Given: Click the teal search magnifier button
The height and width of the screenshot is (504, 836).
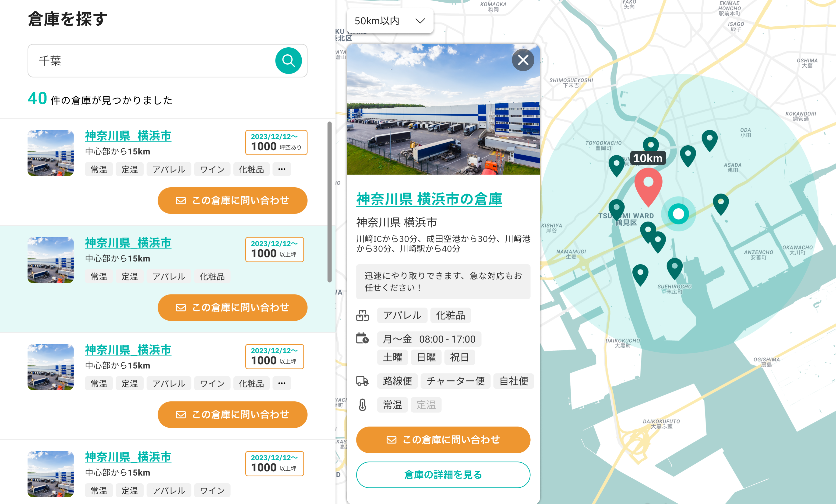Looking at the screenshot, I should pyautogui.click(x=288, y=60).
